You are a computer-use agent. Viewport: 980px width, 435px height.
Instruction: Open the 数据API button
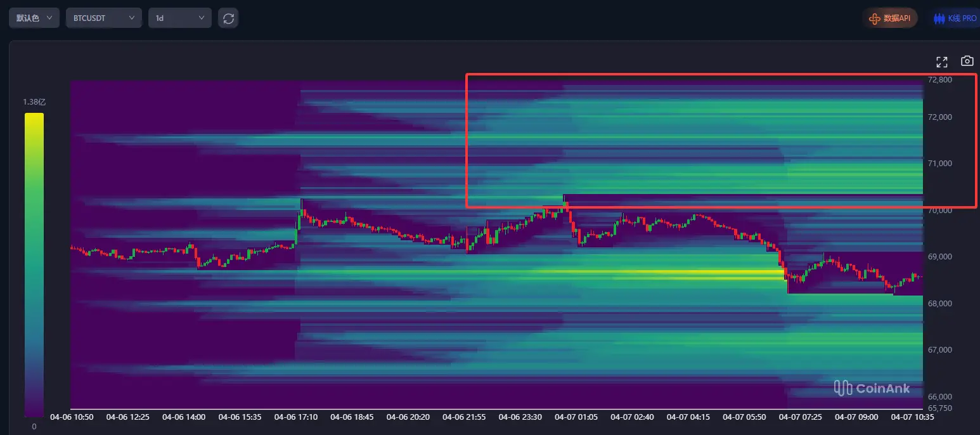(889, 18)
